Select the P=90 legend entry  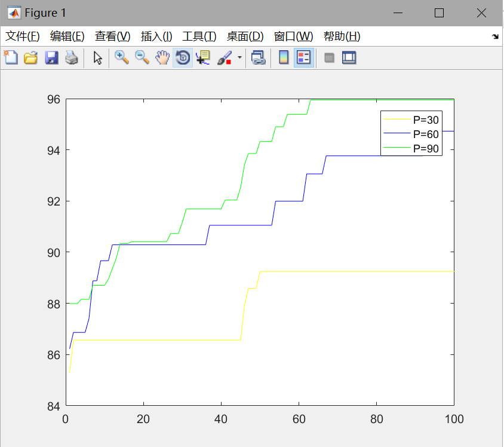[x=412, y=148]
